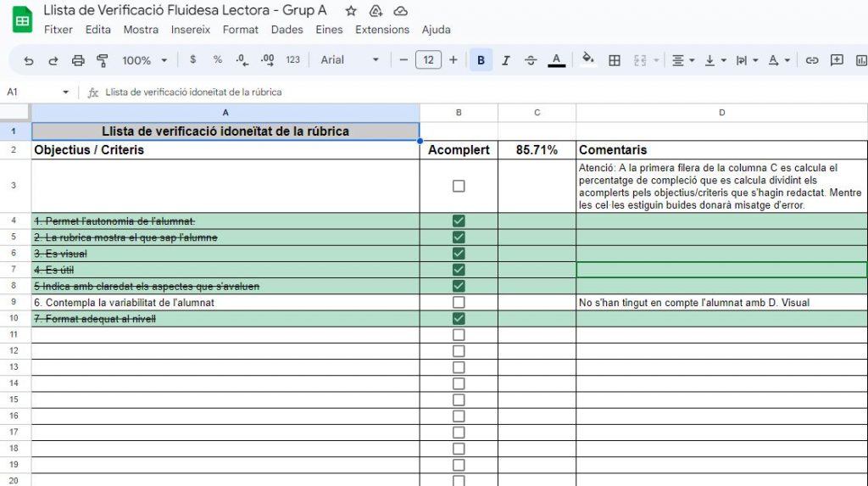Click the print icon
Image resolution: width=868 pixels, height=486 pixels.
tap(78, 60)
